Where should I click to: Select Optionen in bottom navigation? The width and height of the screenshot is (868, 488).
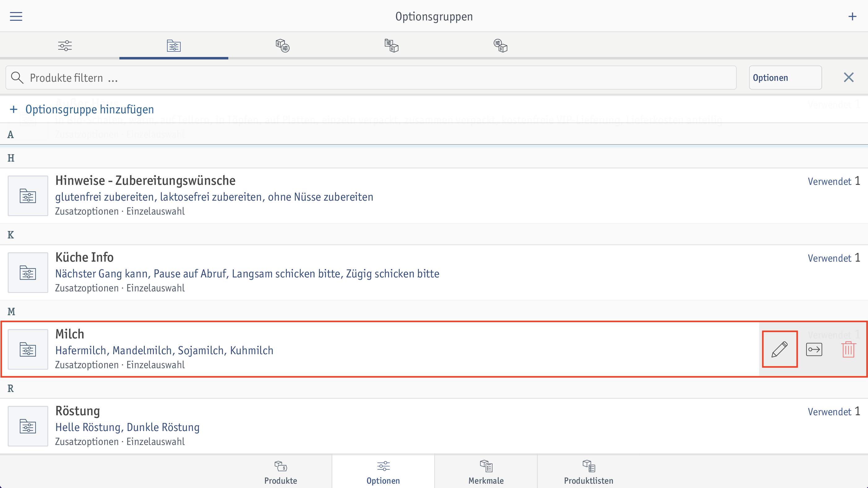(383, 472)
